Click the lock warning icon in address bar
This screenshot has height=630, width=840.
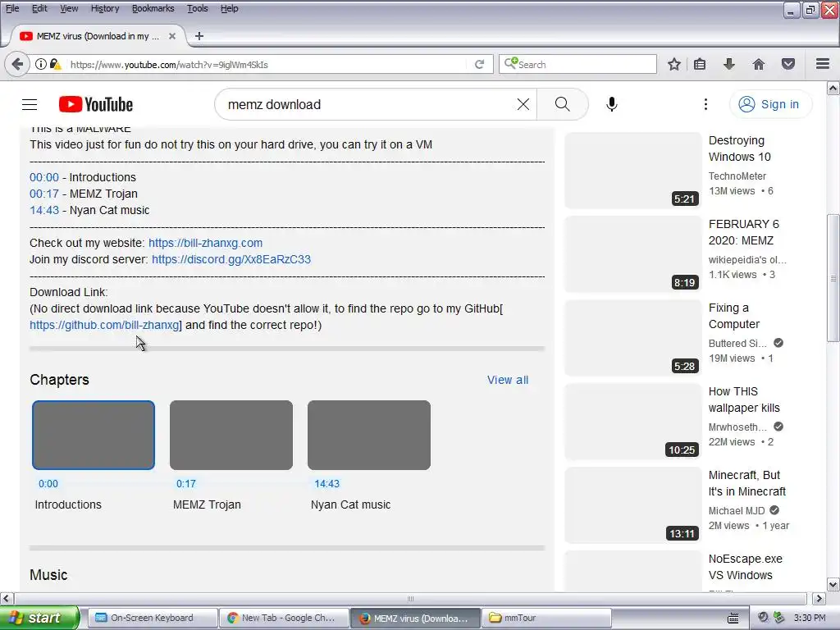coord(55,64)
